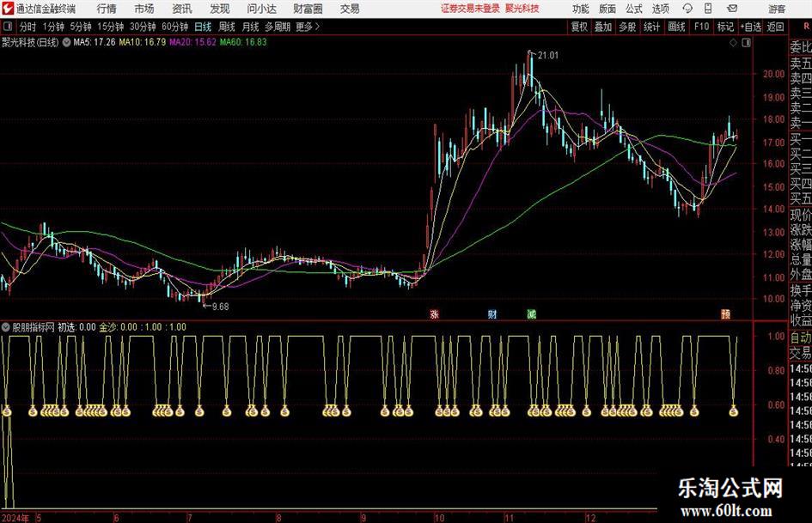Open the 多周期 multi-period view
The width and height of the screenshot is (812, 523).
[x=278, y=27]
